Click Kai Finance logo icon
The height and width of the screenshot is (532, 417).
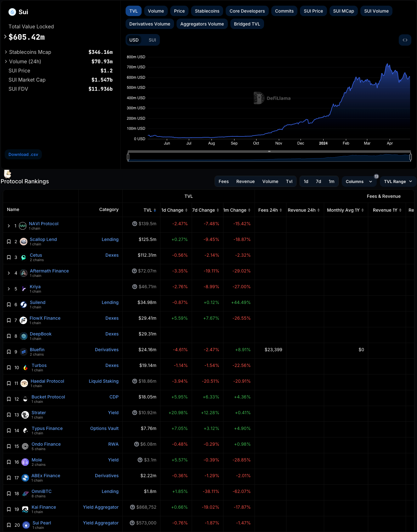click(25, 509)
